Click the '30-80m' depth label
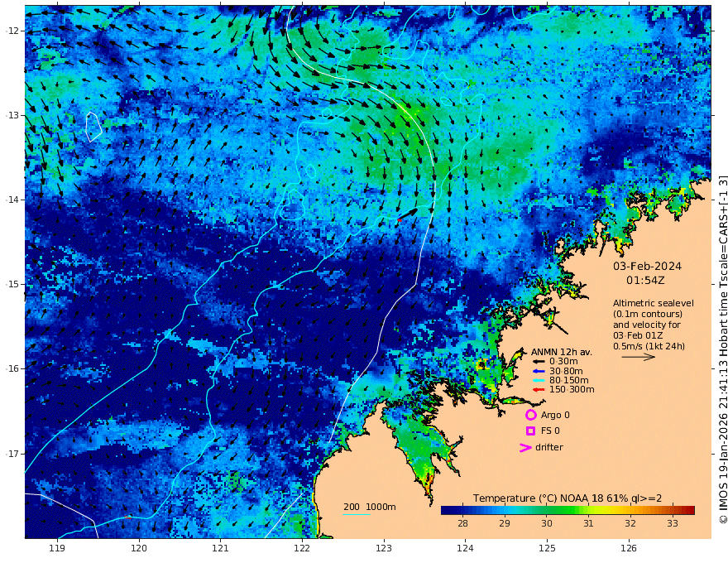The height and width of the screenshot is (563, 728). 566,371
